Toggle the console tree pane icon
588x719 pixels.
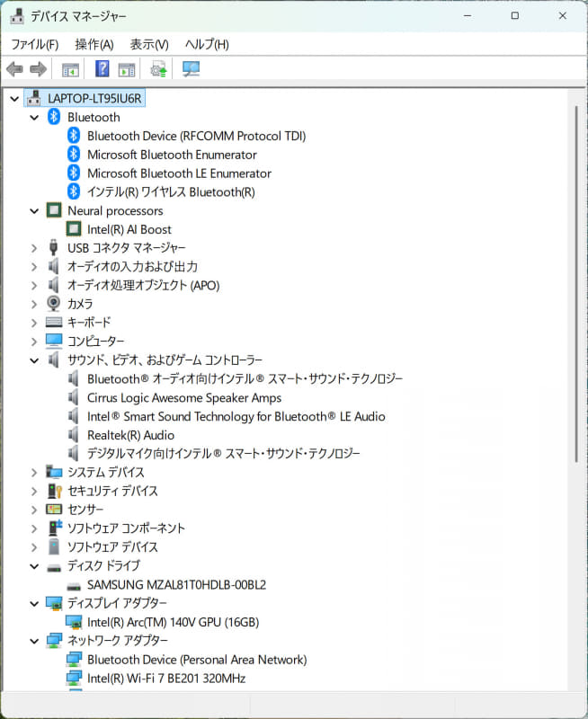(70, 70)
